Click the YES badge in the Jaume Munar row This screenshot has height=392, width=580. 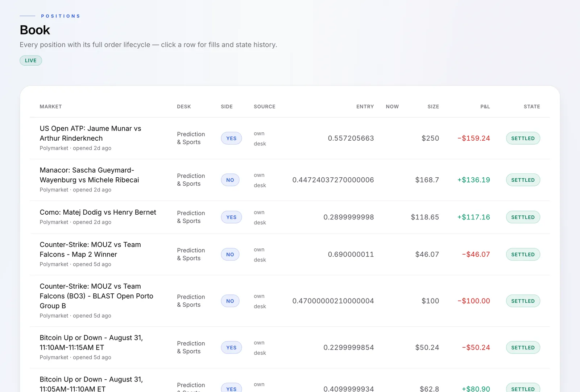(231, 138)
